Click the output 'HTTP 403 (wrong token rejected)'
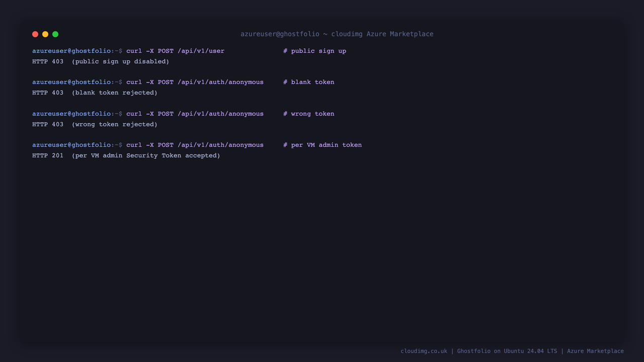 pos(95,124)
